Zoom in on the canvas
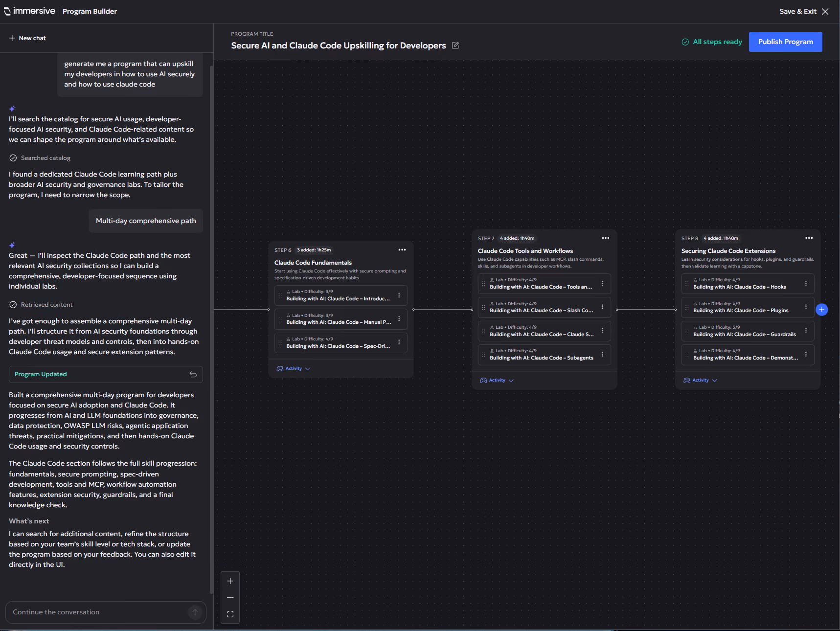This screenshot has height=631, width=840. coord(230,581)
